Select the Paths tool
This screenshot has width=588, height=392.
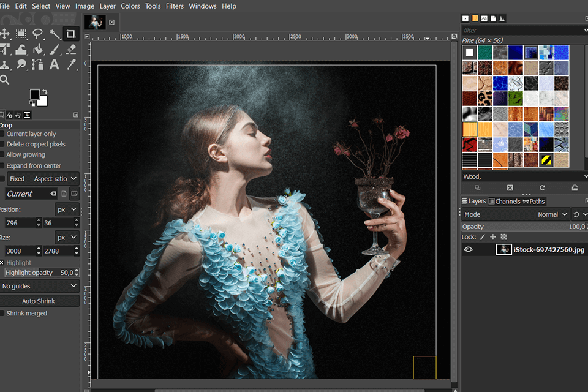pos(37,64)
